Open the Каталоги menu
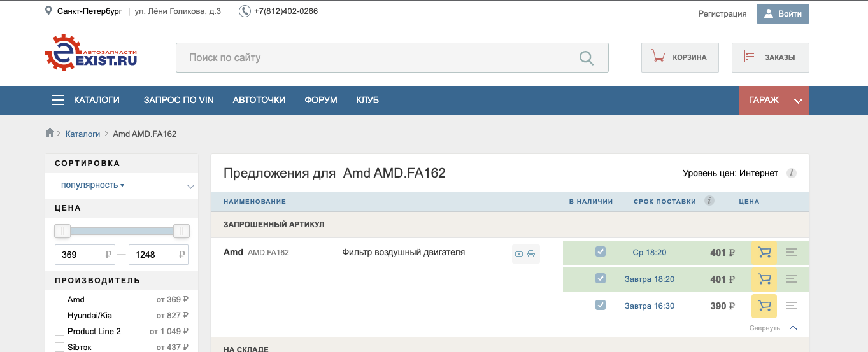This screenshot has height=352, width=868. click(97, 100)
